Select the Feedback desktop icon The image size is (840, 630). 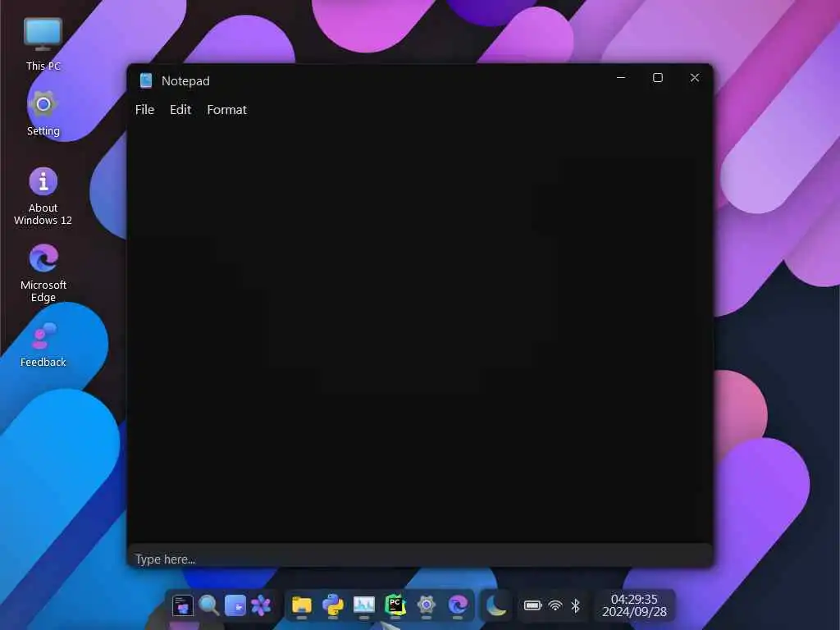point(43,345)
